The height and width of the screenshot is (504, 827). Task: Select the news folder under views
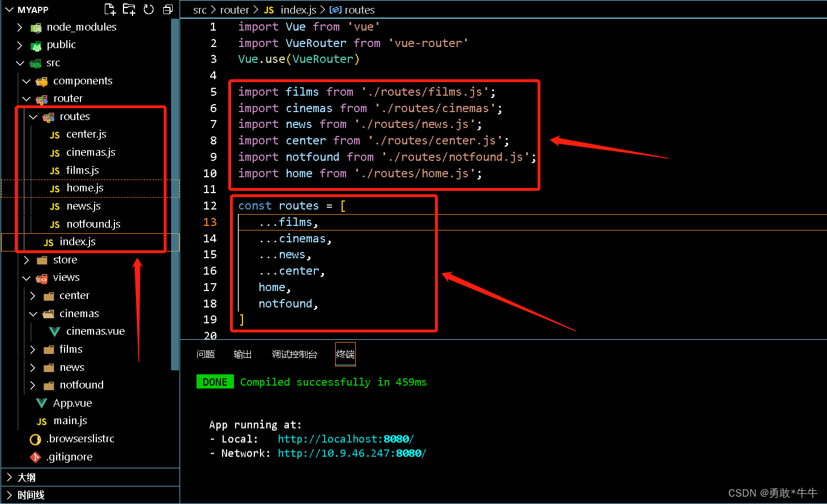point(72,368)
